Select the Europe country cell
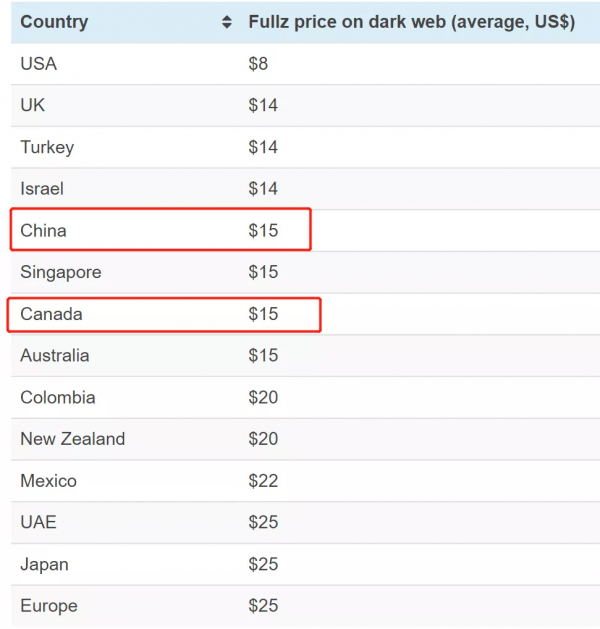The width and height of the screenshot is (600, 629). point(49,606)
